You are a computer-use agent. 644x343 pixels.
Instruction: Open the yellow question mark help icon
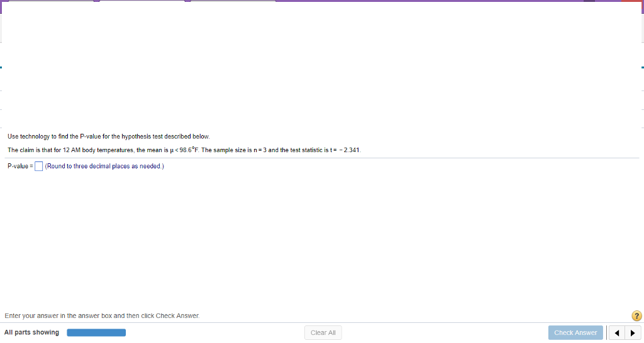(636, 315)
